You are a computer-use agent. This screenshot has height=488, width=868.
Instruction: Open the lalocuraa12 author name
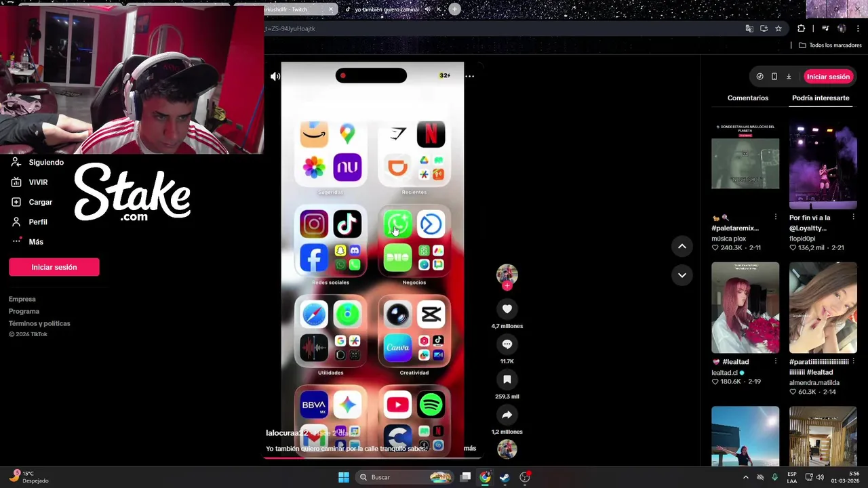287,433
